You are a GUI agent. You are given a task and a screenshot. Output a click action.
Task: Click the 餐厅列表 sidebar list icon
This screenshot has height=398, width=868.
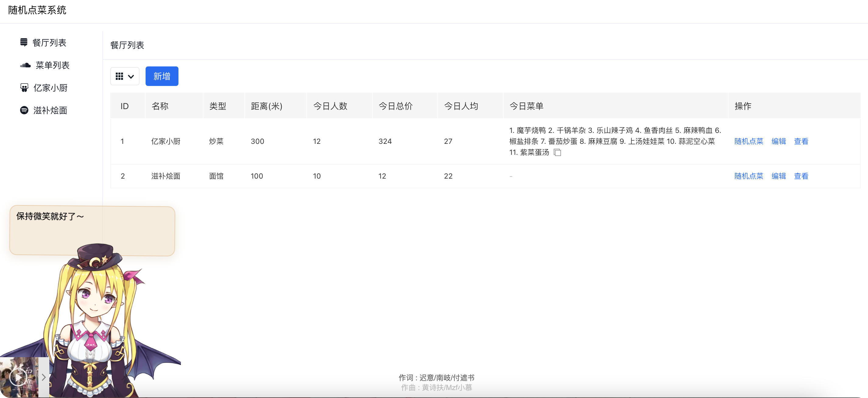[23, 42]
